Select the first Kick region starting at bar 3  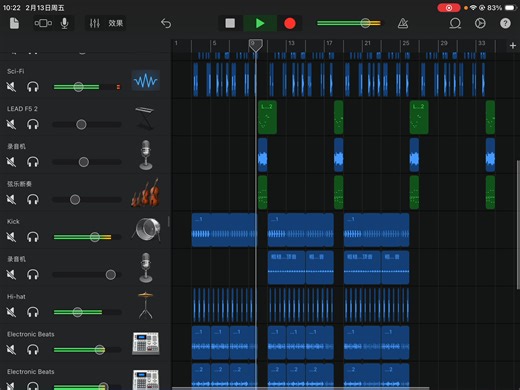pos(224,230)
